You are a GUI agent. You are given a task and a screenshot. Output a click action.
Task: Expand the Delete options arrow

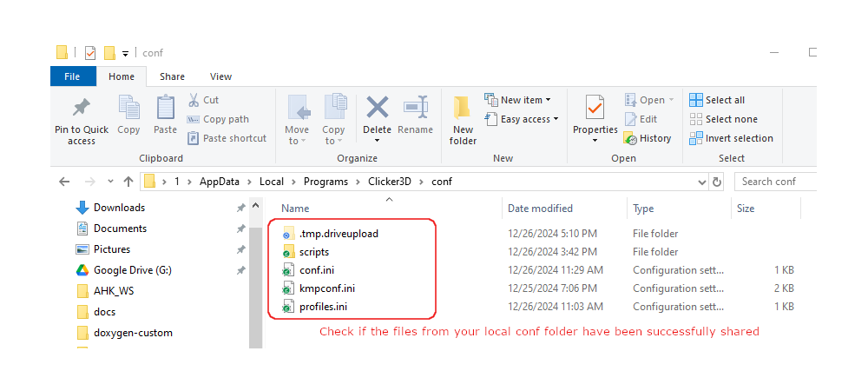click(377, 141)
